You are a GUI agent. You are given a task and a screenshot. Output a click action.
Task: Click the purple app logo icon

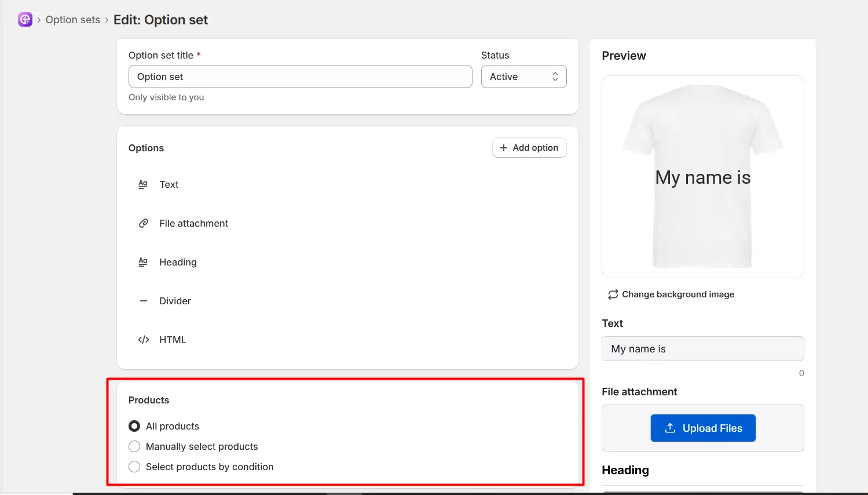(25, 20)
